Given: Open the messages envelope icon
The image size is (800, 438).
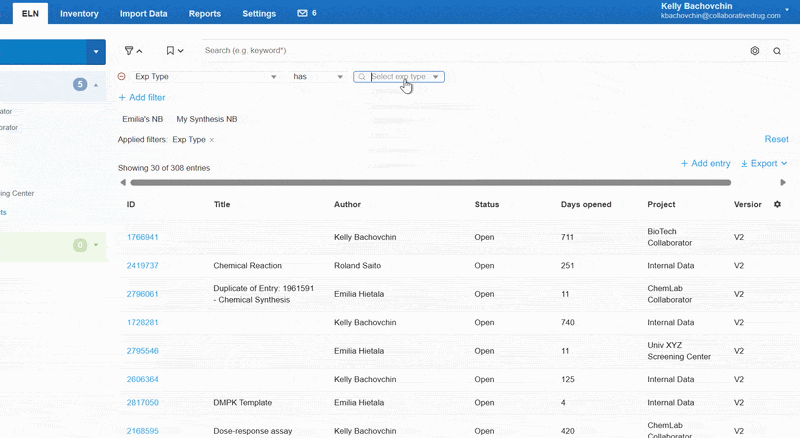Looking at the screenshot, I should (x=302, y=13).
